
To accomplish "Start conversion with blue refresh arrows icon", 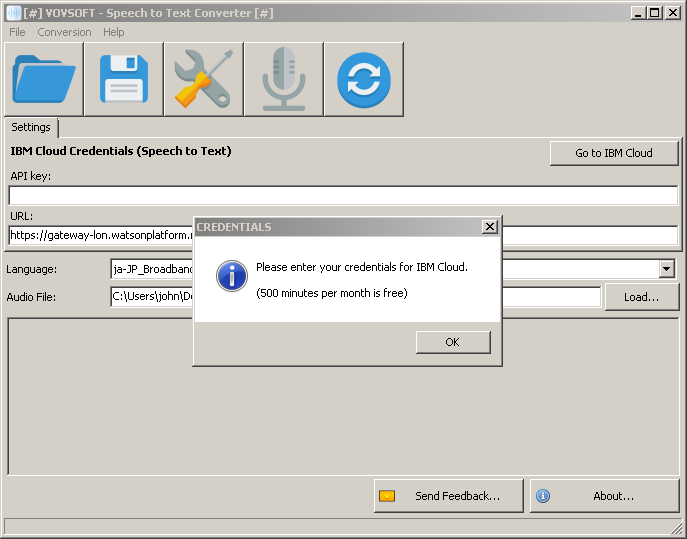I will pyautogui.click(x=364, y=79).
